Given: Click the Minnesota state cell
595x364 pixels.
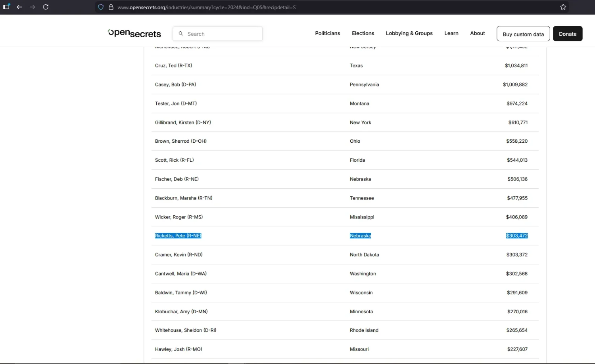Looking at the screenshot, I should pos(361,312).
